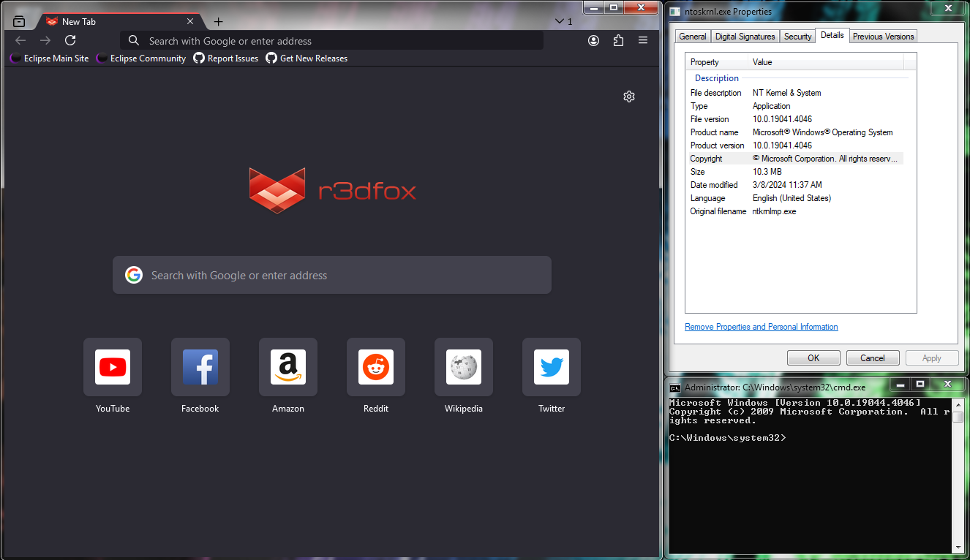Open the extensions puzzle icon
Image resolution: width=970 pixels, height=560 pixels.
point(618,41)
